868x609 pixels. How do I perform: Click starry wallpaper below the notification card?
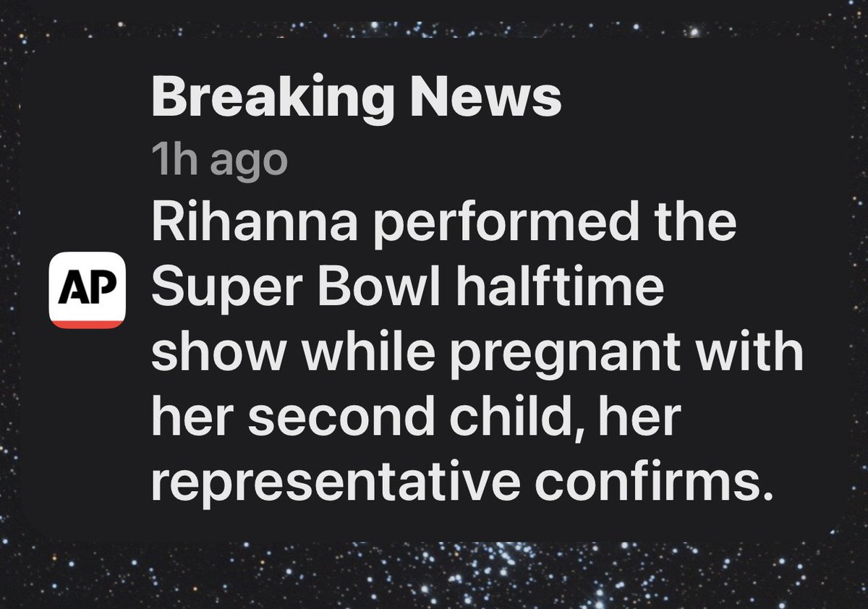(x=434, y=575)
